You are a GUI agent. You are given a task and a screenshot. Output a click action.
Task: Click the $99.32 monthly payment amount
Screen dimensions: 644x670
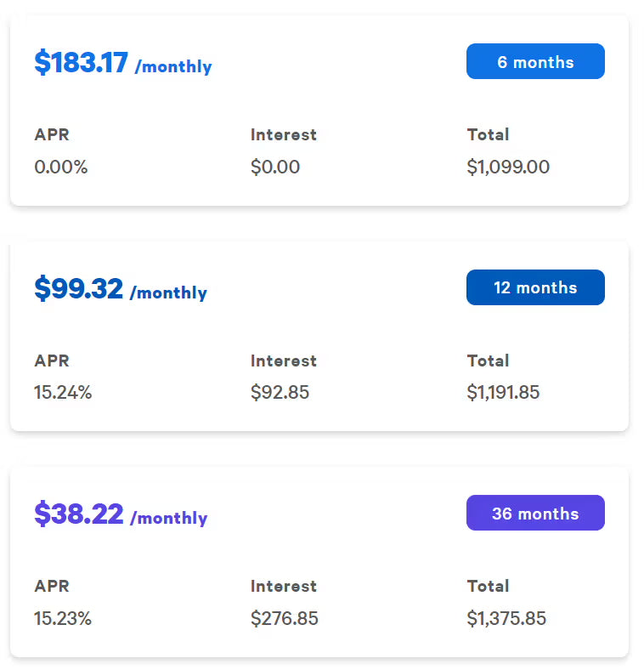[x=79, y=289]
